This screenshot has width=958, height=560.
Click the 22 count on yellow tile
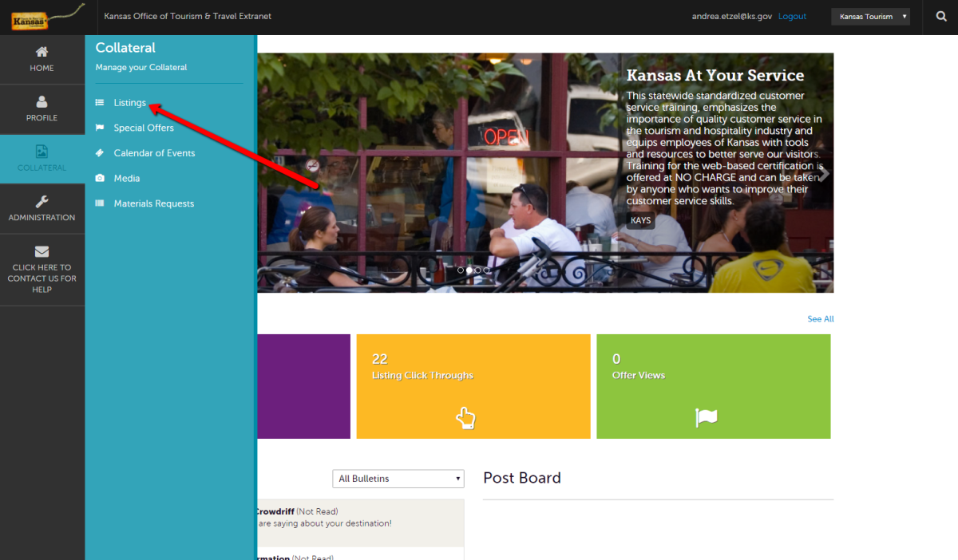tap(380, 359)
